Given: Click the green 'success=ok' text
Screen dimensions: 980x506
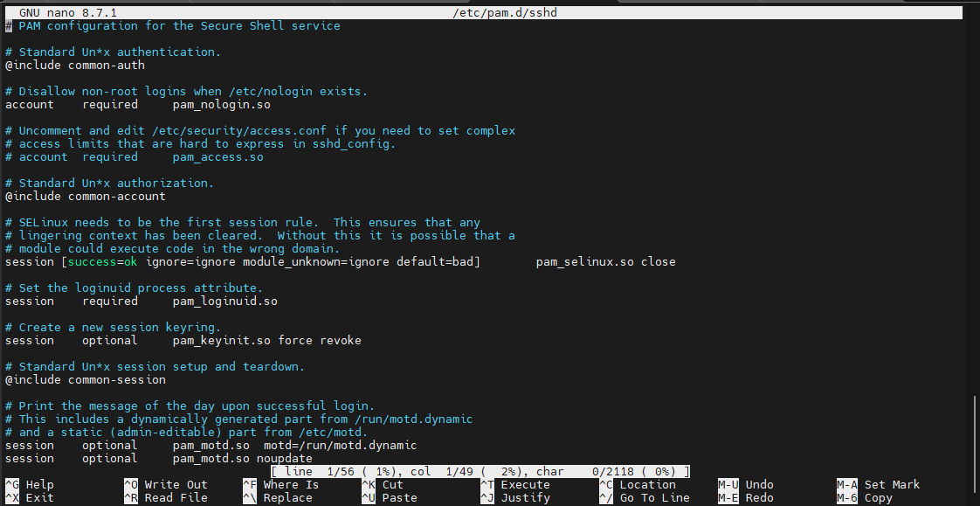Looking at the screenshot, I should [103, 261].
